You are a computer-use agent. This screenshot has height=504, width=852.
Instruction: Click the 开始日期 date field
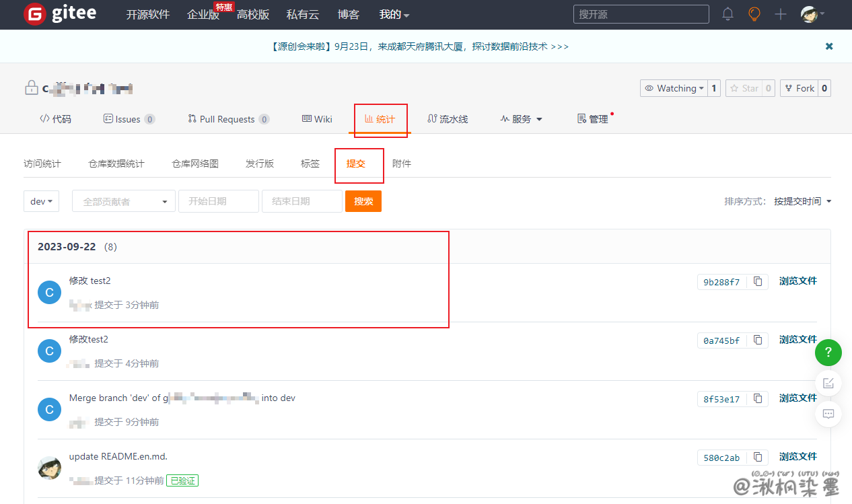tap(218, 201)
